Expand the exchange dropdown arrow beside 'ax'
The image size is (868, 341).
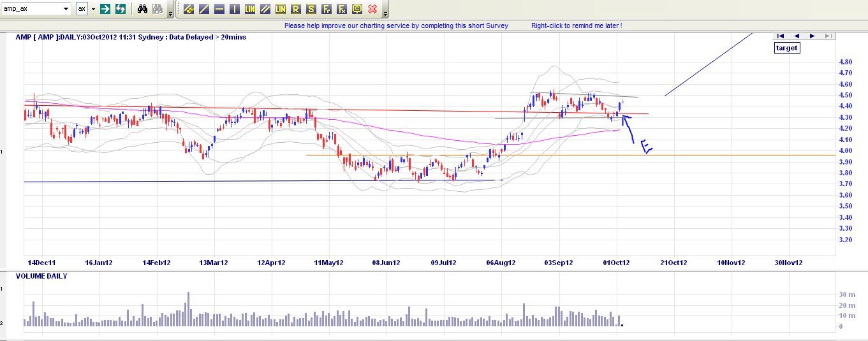coord(92,9)
